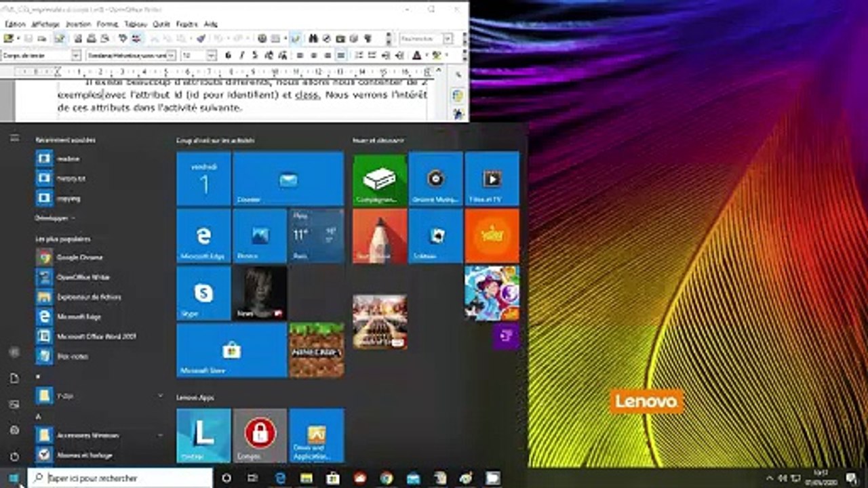Launch the Bubble Witch game tile

tap(492, 293)
